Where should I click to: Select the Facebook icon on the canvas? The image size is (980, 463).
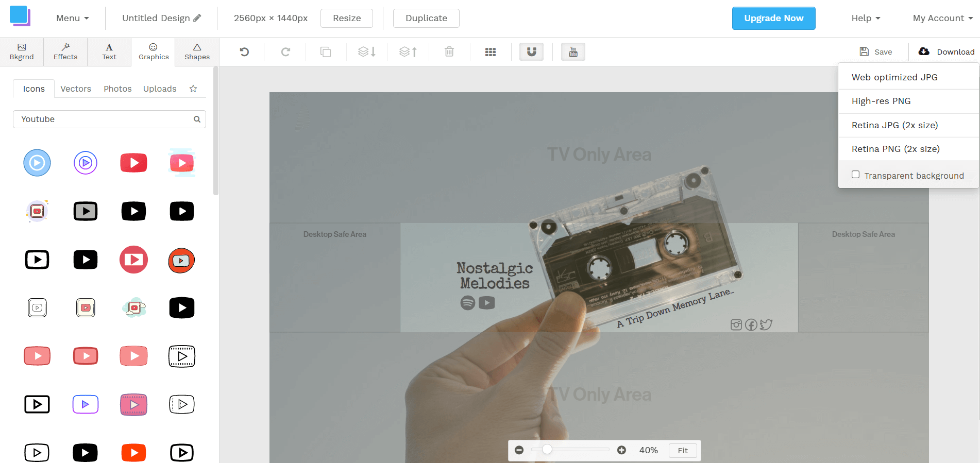(751, 325)
